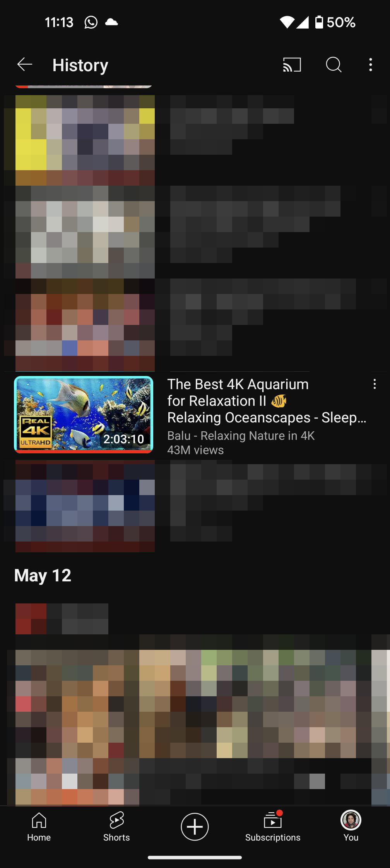
Task: Tap the WhatsApp notification icon in status bar
Action: pyautogui.click(x=91, y=22)
